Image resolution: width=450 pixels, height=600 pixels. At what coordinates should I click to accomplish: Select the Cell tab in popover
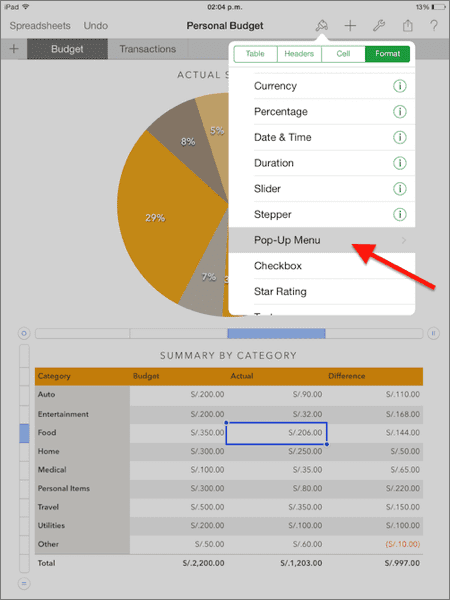point(343,54)
